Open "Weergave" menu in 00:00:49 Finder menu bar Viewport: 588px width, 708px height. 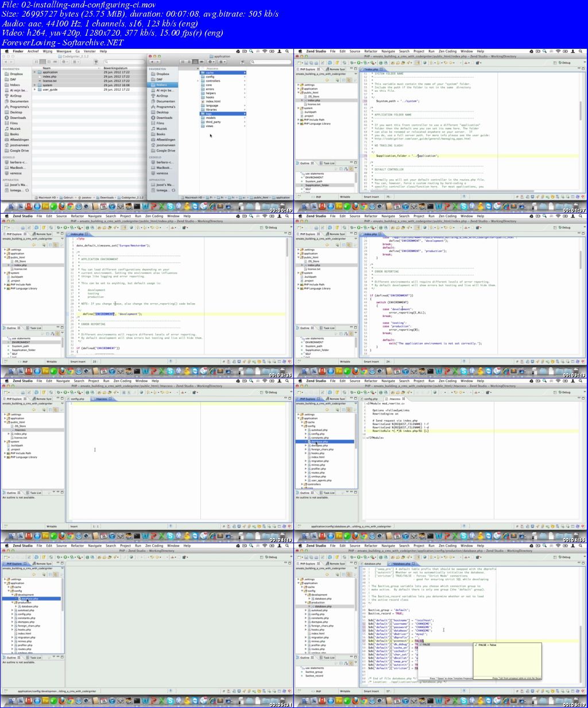64,51
